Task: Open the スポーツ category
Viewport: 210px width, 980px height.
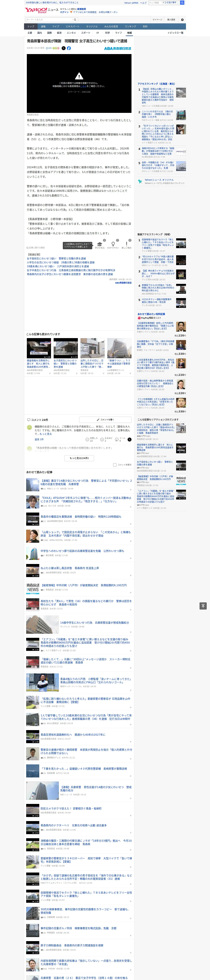Action: tap(86, 33)
